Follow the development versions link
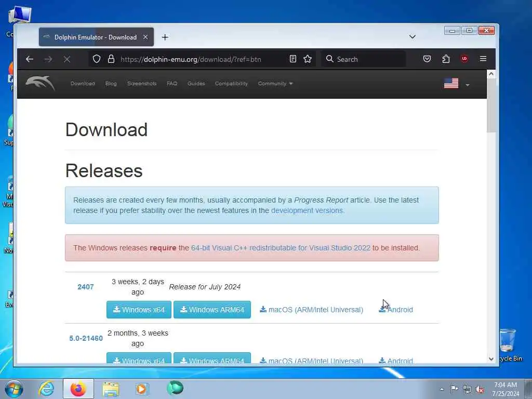Screen dimensions: 532x399 tap(308, 210)
